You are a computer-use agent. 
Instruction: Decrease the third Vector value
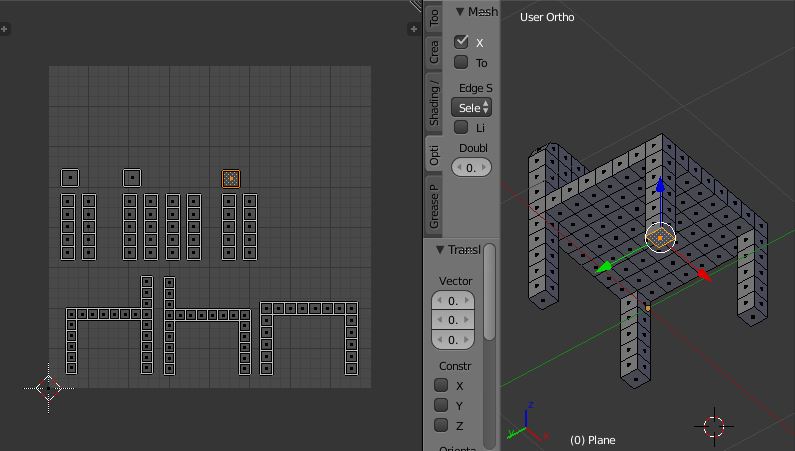[x=439, y=340]
